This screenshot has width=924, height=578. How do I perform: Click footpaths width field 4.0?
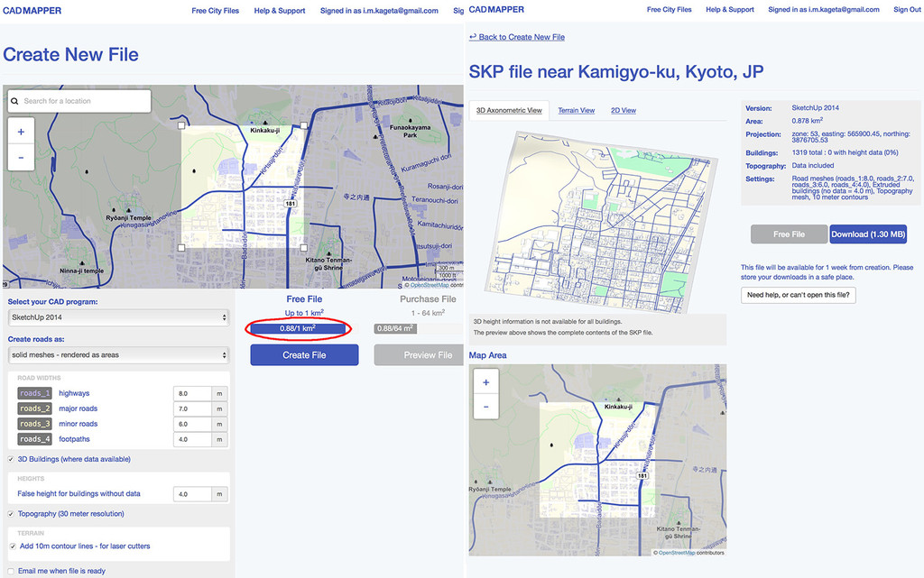[193, 439]
